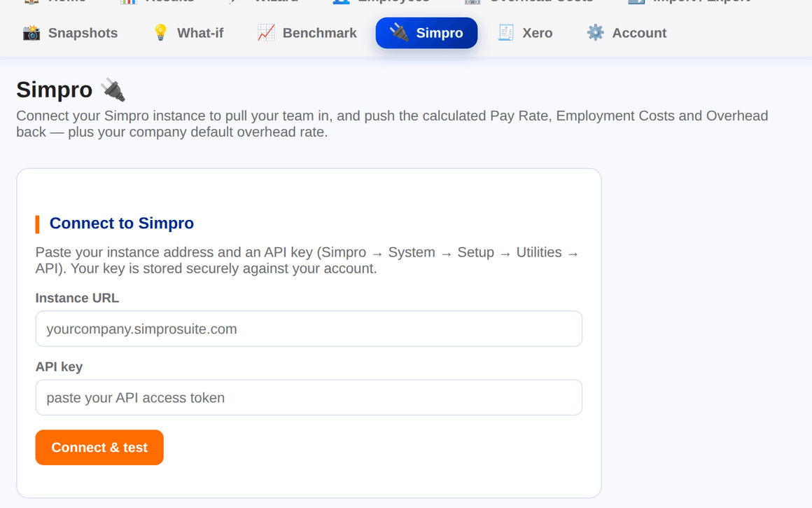Switch to the Benchmark tab
This screenshot has height=508, width=812.
click(307, 33)
